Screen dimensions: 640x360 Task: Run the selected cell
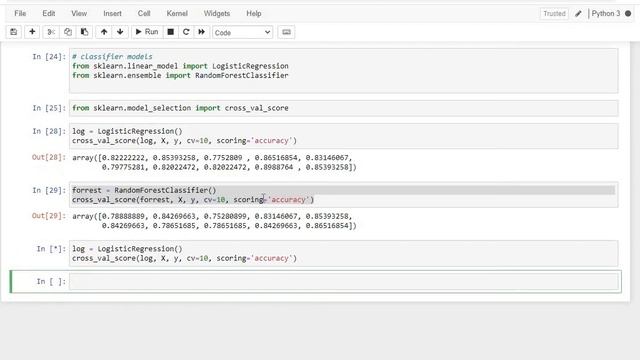147,32
